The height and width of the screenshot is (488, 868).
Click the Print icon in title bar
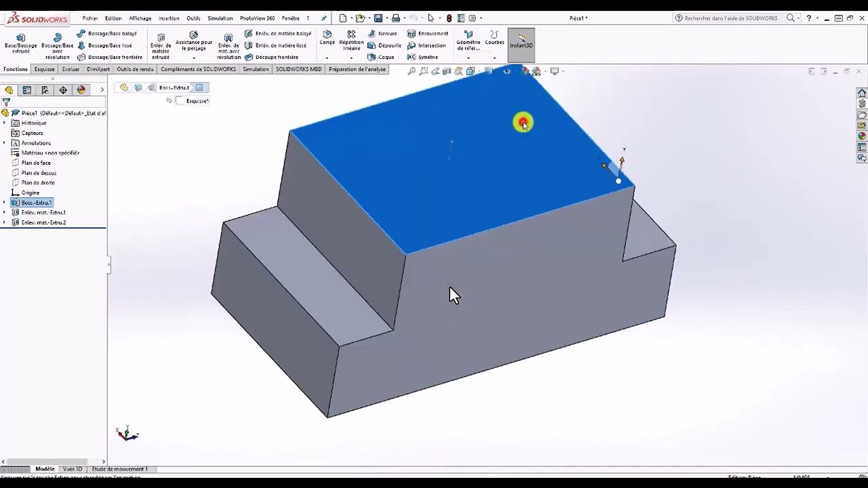(396, 18)
